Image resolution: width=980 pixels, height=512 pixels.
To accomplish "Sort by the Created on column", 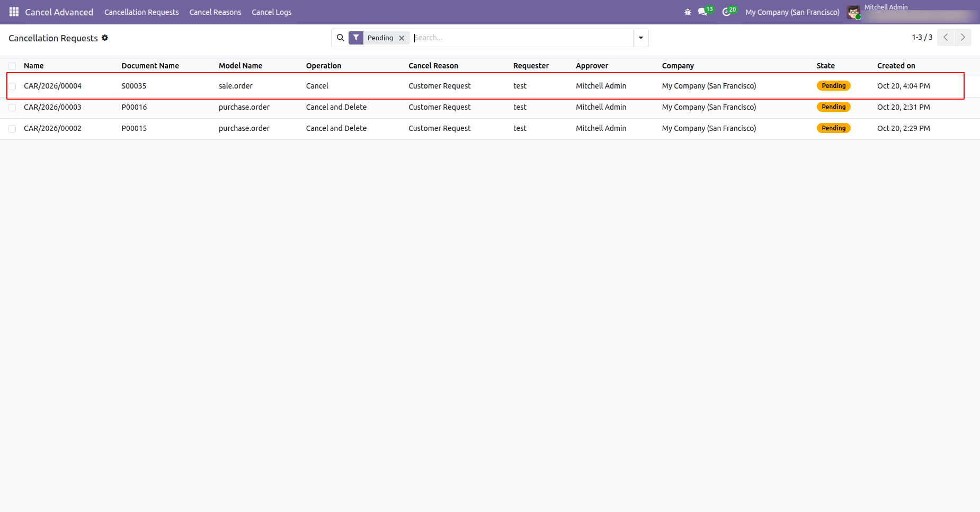I will [x=896, y=66].
